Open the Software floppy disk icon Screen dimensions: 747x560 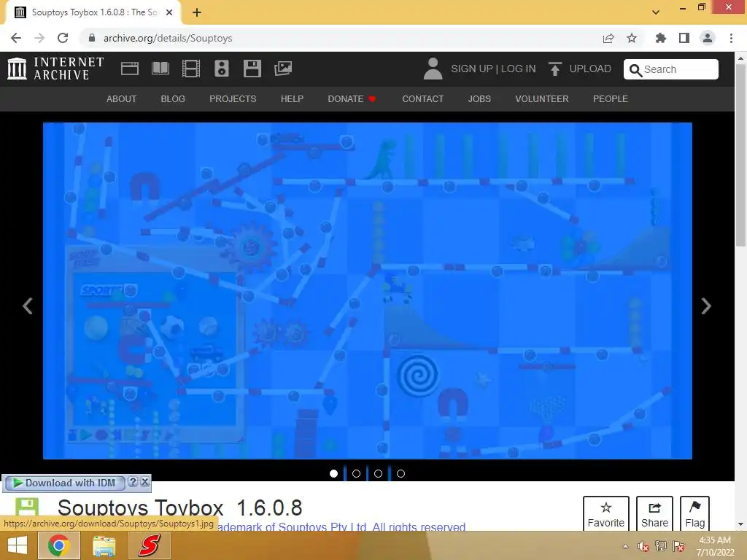(252, 69)
